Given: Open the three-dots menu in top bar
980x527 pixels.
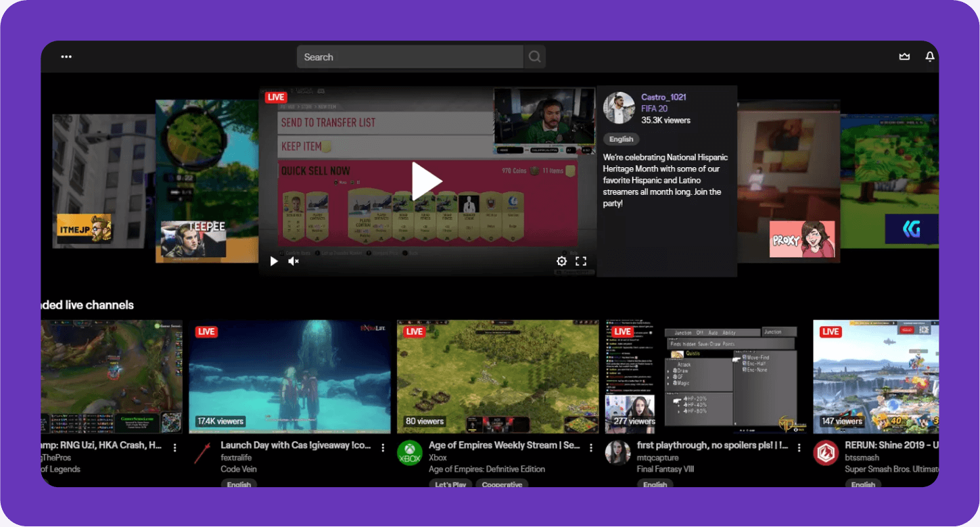Looking at the screenshot, I should click(x=66, y=57).
